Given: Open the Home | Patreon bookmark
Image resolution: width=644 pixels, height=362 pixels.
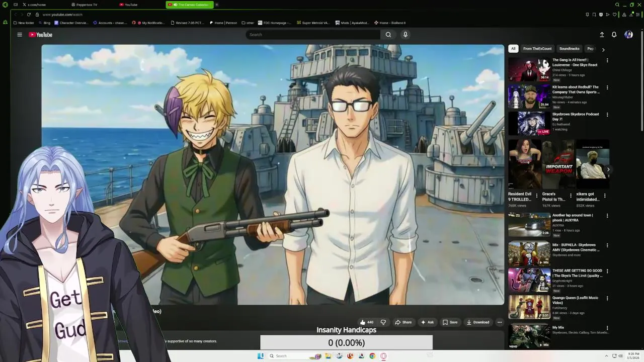Looking at the screenshot, I should click(223, 23).
